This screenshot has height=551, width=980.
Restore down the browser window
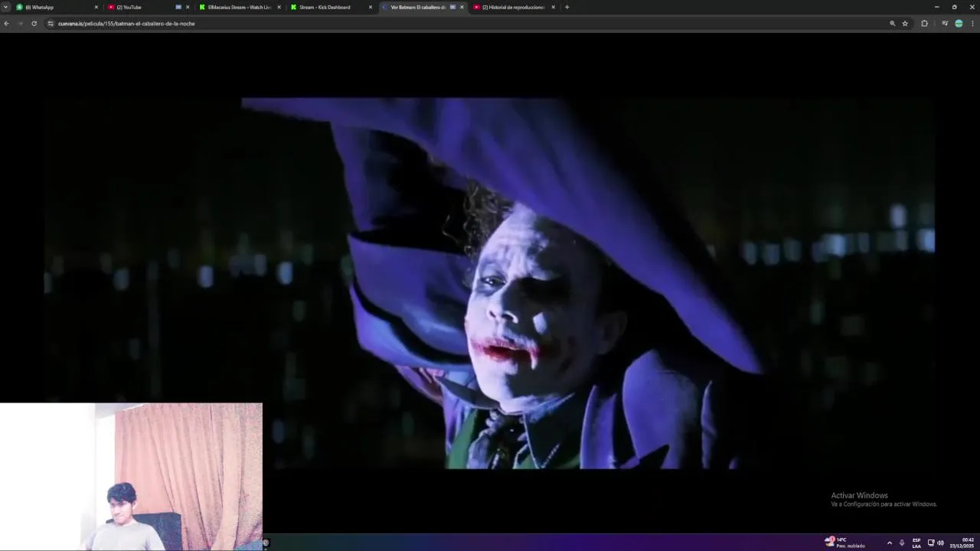tap(954, 7)
